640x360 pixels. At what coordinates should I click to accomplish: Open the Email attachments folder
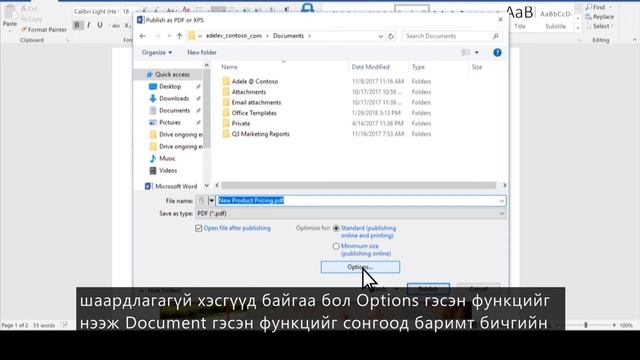pyautogui.click(x=256, y=102)
